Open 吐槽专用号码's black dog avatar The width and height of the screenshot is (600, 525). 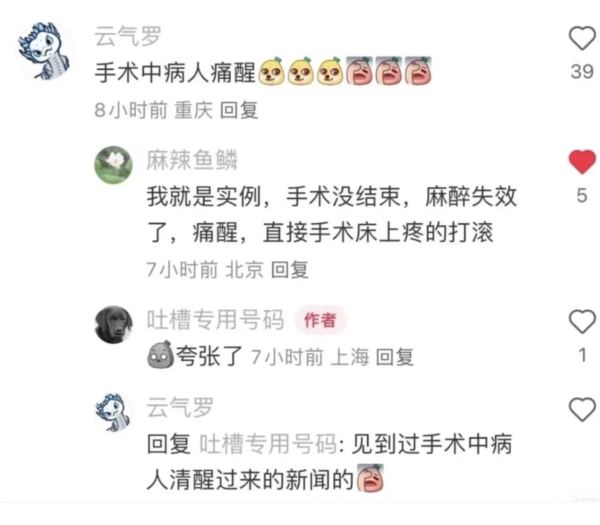(x=114, y=324)
